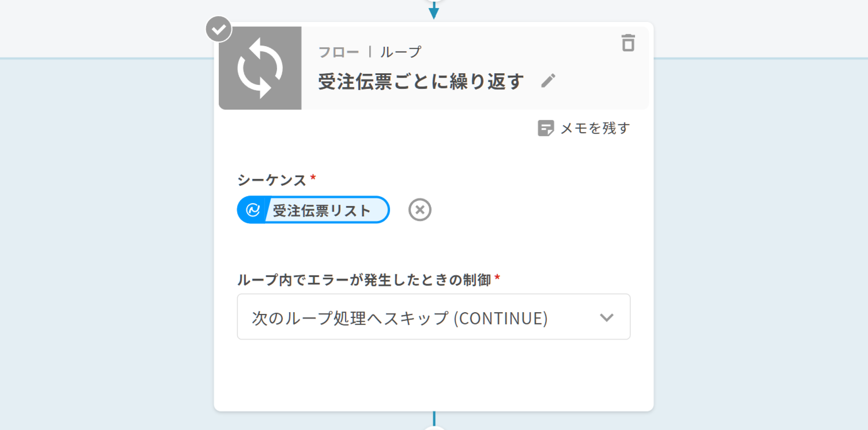Click the blue swirl icon on sequence pill
The width and height of the screenshot is (868, 430).
pos(253,210)
